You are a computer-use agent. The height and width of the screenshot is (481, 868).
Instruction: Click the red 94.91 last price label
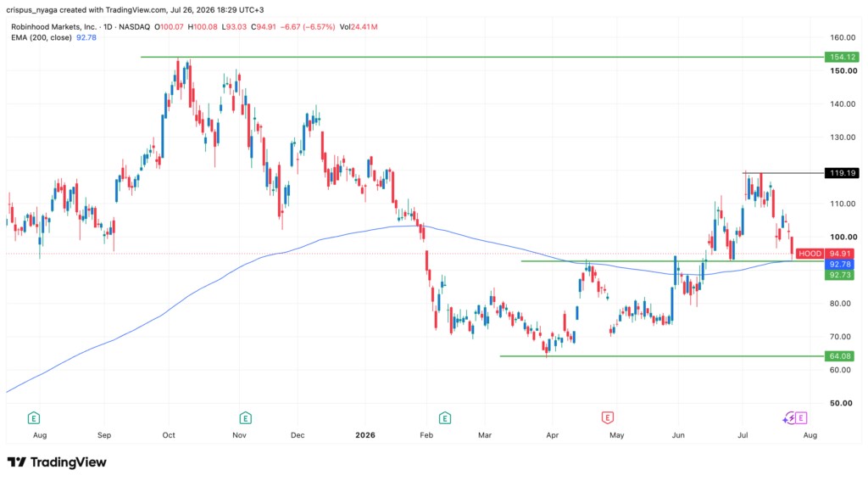point(840,254)
